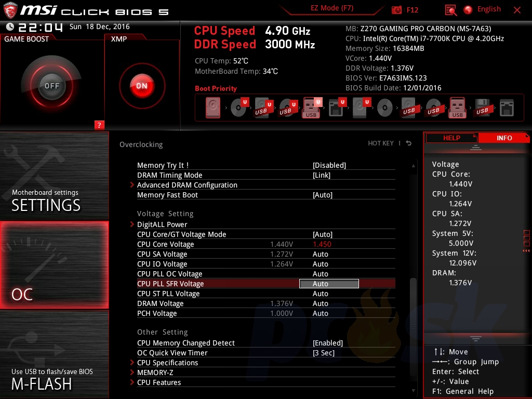Select the highlighted hard disk boot device icon
Image resolution: width=532 pixels, height=399 pixels.
(213, 108)
